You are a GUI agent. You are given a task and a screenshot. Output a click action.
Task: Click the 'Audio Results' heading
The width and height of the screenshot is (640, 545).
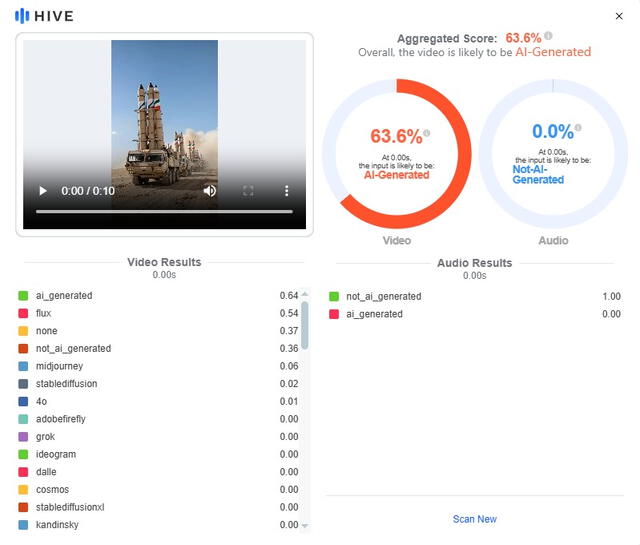click(x=475, y=263)
